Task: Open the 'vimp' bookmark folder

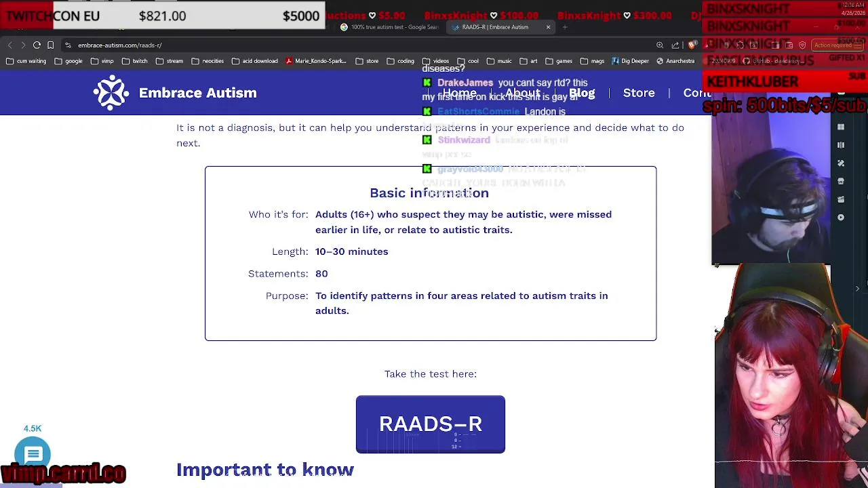Action: tap(102, 61)
